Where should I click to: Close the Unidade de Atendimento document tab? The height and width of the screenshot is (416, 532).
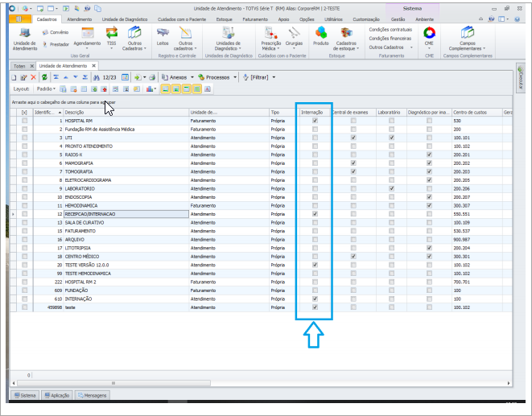coord(94,65)
